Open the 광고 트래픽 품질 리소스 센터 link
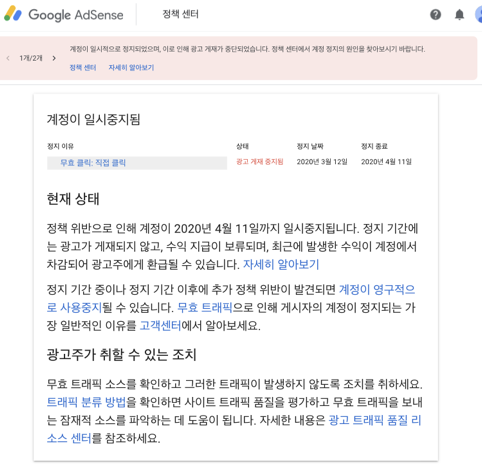482x475 pixels. pos(375,420)
